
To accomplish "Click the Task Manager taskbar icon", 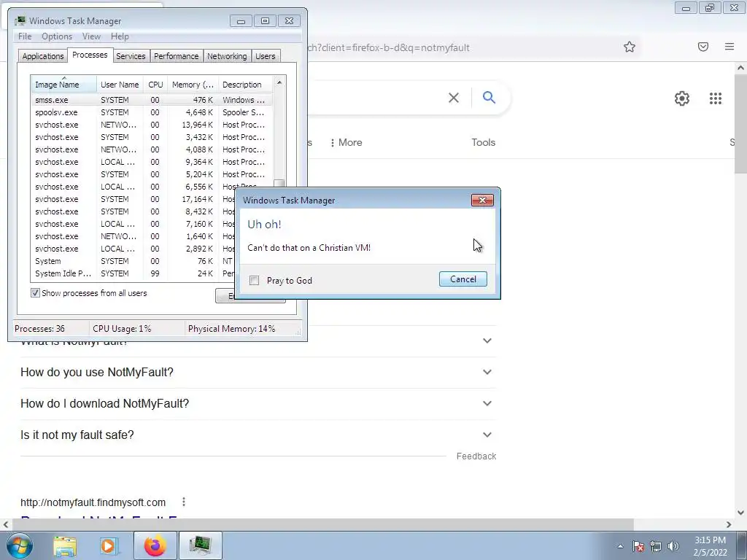I will click(200, 545).
